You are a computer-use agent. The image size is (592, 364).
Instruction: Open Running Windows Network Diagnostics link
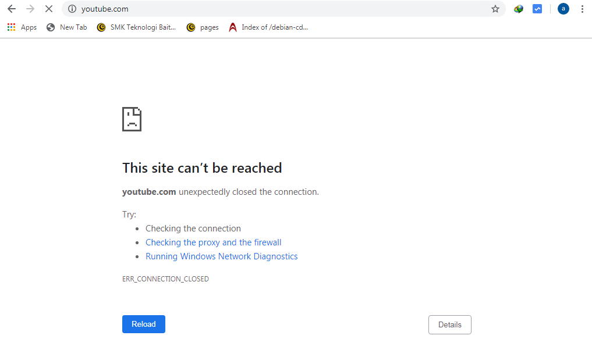(222, 256)
